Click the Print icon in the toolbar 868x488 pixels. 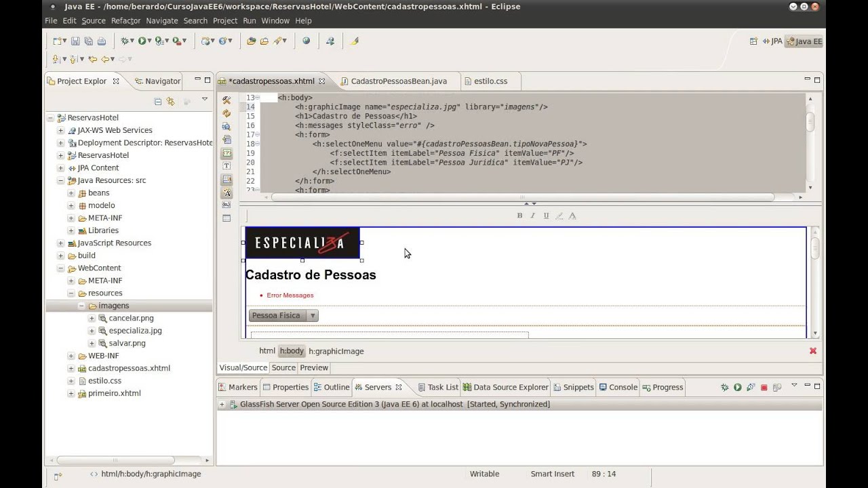click(x=102, y=41)
